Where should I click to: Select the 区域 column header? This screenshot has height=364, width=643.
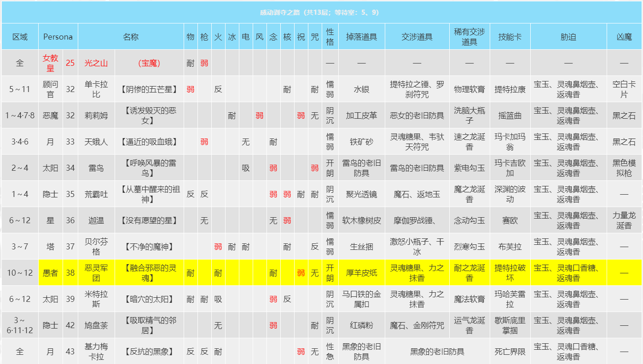(20, 37)
